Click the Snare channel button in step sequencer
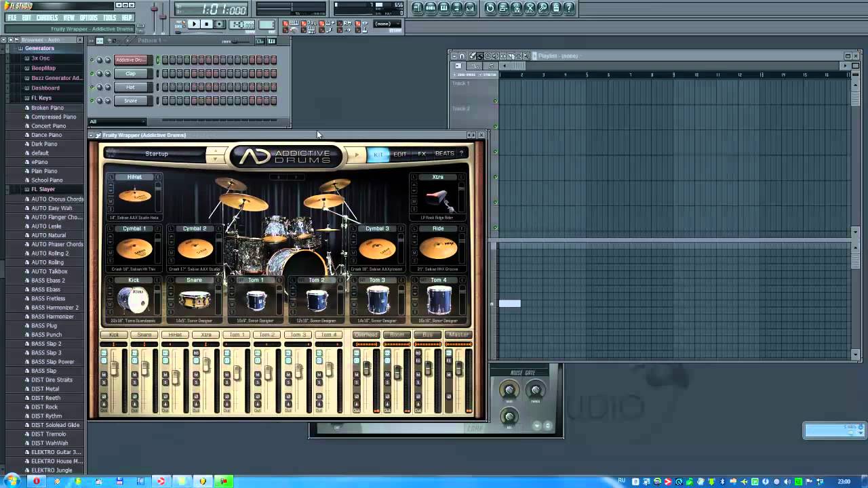The image size is (868, 488). point(130,100)
